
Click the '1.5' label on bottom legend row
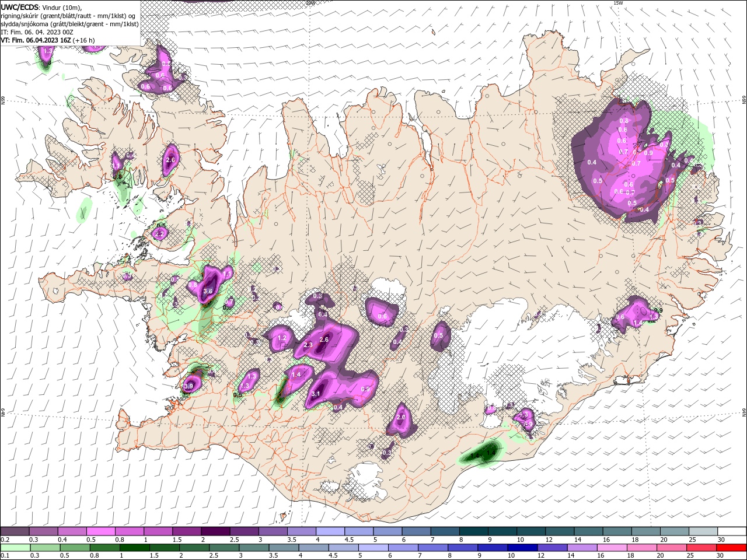coord(154,556)
